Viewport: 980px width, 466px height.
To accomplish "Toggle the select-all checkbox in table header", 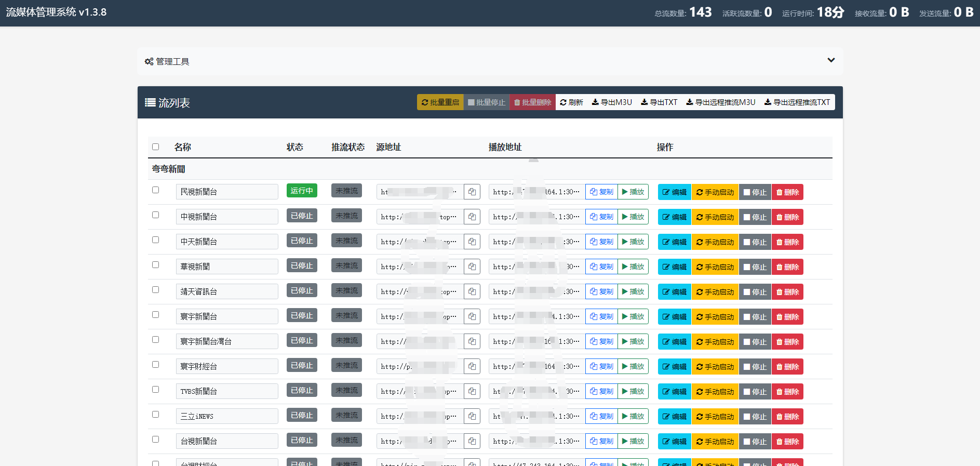I will (155, 147).
